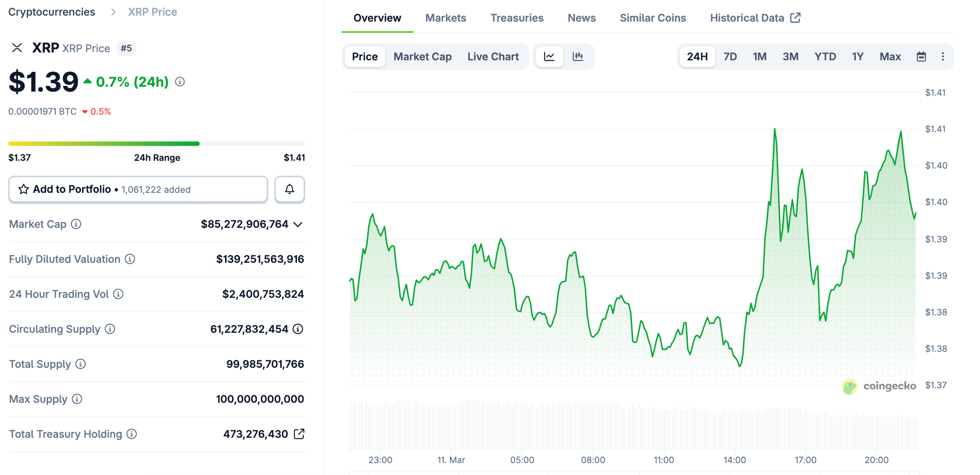Select the Live Chart view
980x475 pixels.
point(493,56)
